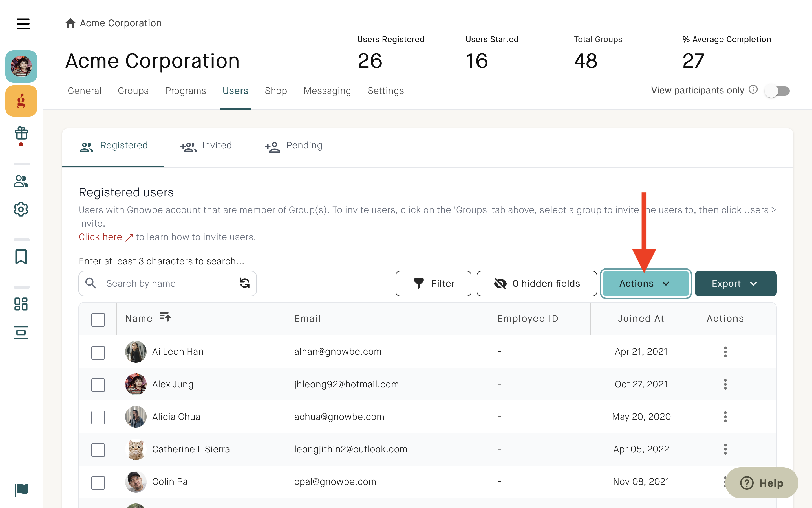The image size is (812, 508).
Task: Click Alex Jung's avatar
Action: [x=136, y=384]
